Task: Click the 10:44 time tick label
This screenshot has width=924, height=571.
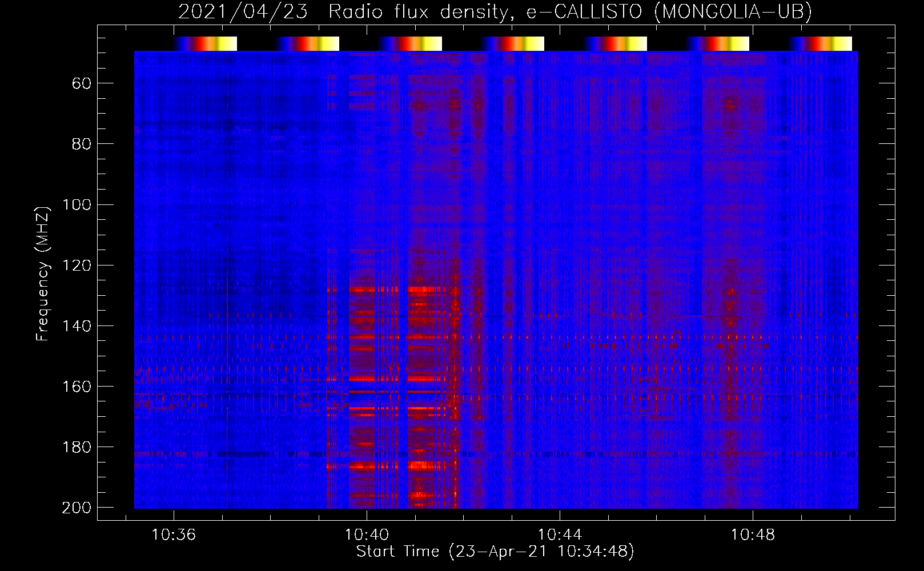Action: click(560, 535)
